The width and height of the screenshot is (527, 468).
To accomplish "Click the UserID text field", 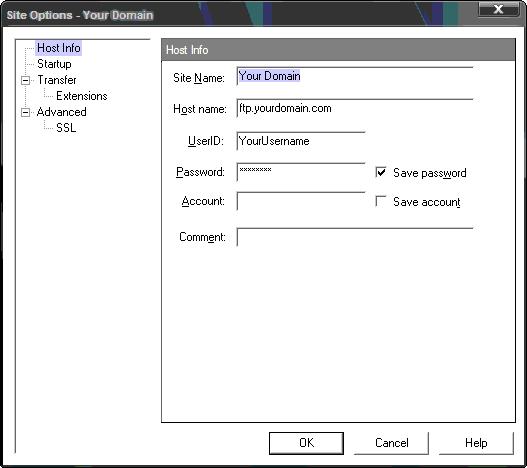I will 301,141.
